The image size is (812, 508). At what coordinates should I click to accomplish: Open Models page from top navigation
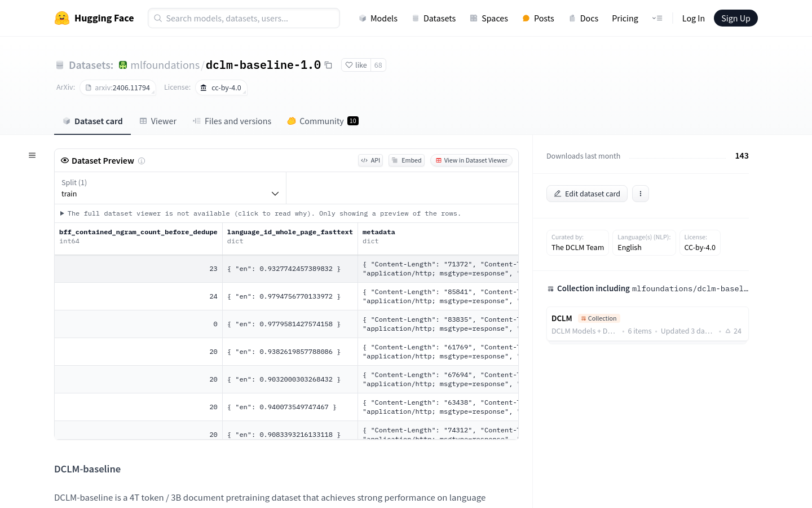(x=378, y=18)
